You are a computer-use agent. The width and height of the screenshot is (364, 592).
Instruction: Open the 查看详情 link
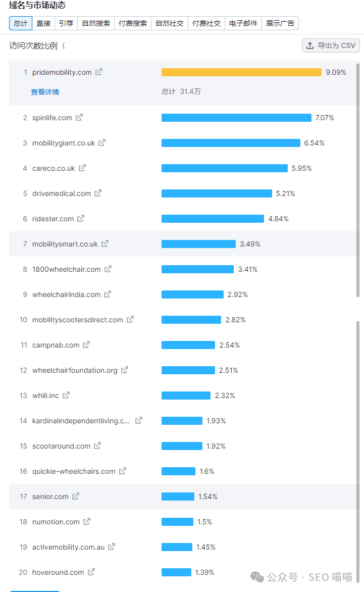tap(45, 92)
